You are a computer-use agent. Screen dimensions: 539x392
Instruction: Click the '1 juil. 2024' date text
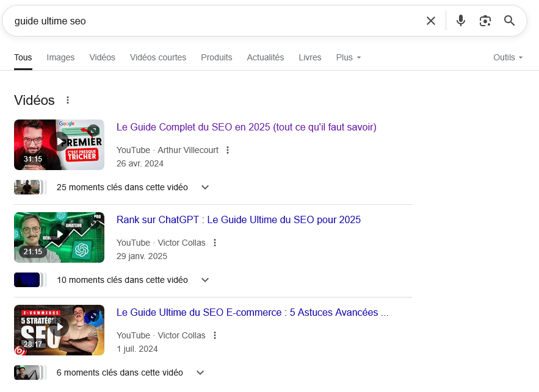click(137, 349)
